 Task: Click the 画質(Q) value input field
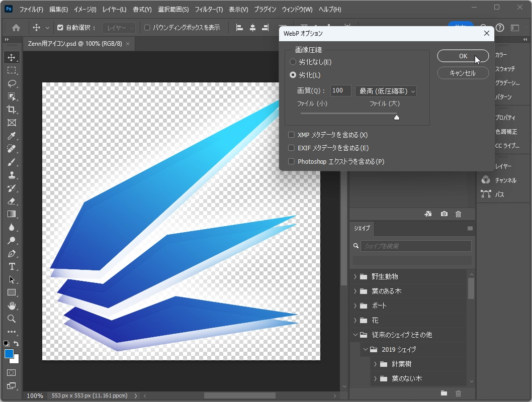(340, 90)
